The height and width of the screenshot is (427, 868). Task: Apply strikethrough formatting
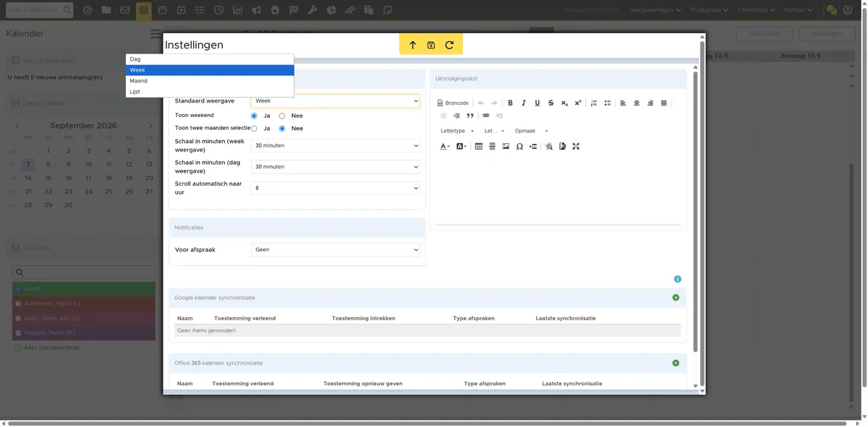click(x=551, y=103)
